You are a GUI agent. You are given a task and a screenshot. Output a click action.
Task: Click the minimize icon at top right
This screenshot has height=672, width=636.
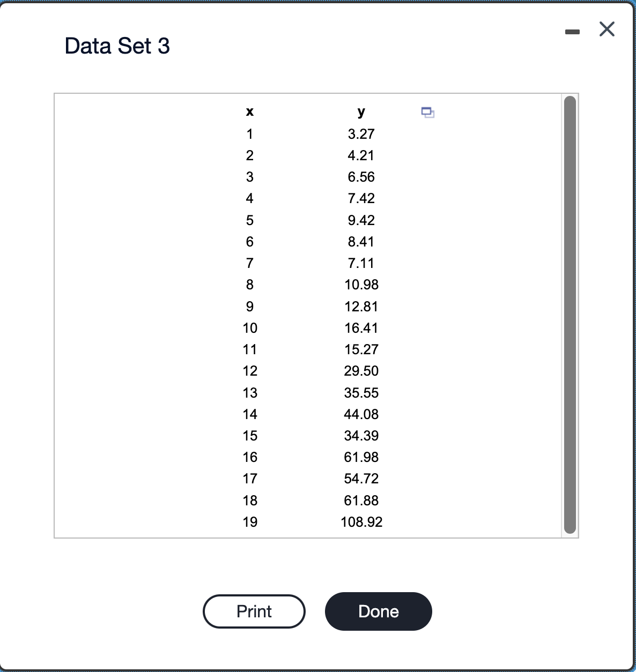coord(572,31)
